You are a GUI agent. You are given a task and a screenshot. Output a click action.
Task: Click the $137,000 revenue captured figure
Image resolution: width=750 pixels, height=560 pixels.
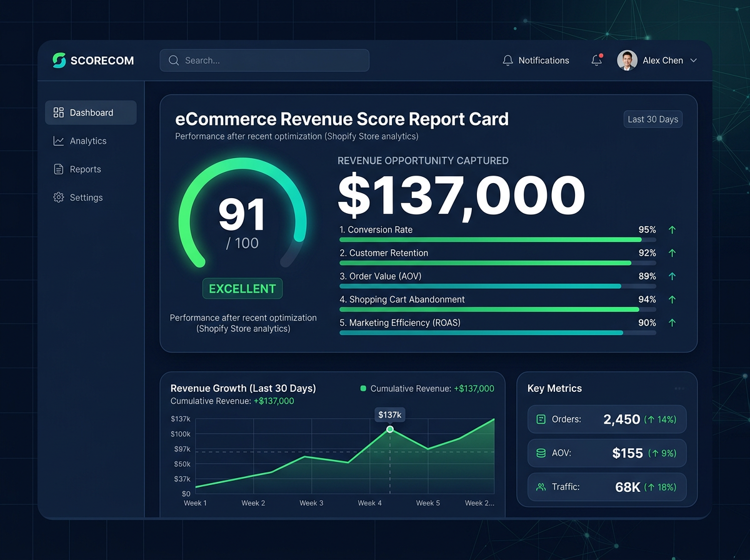pos(461,196)
